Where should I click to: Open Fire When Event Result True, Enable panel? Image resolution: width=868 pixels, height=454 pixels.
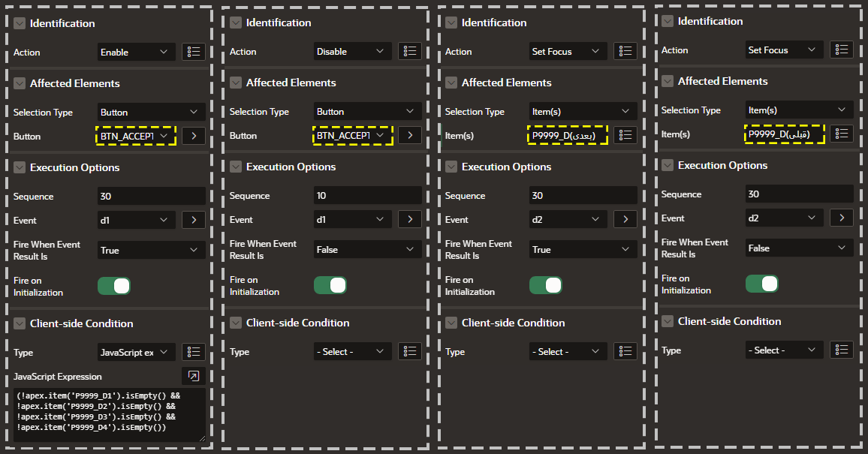point(151,250)
